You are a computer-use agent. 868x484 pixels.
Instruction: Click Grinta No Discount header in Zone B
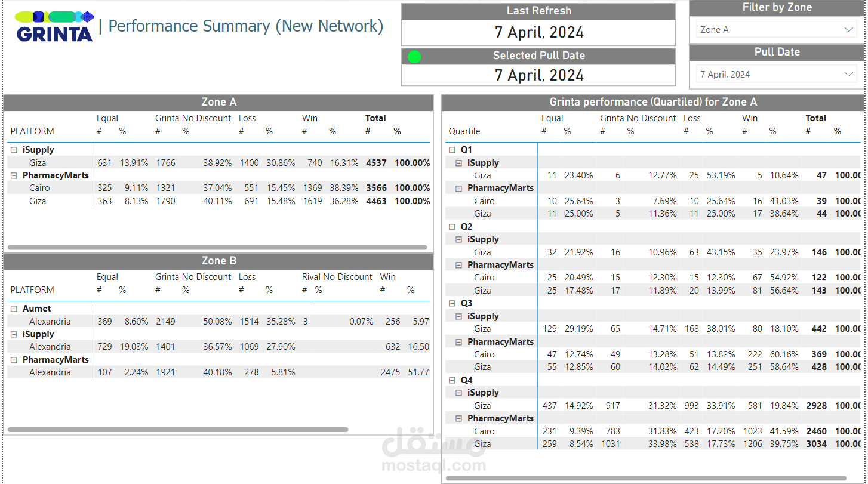[x=193, y=277]
